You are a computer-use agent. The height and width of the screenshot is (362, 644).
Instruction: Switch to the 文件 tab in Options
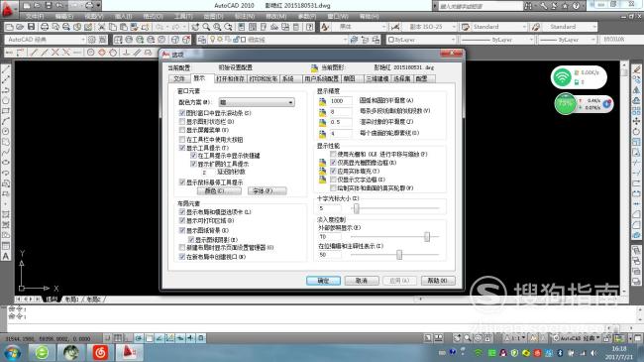point(179,78)
